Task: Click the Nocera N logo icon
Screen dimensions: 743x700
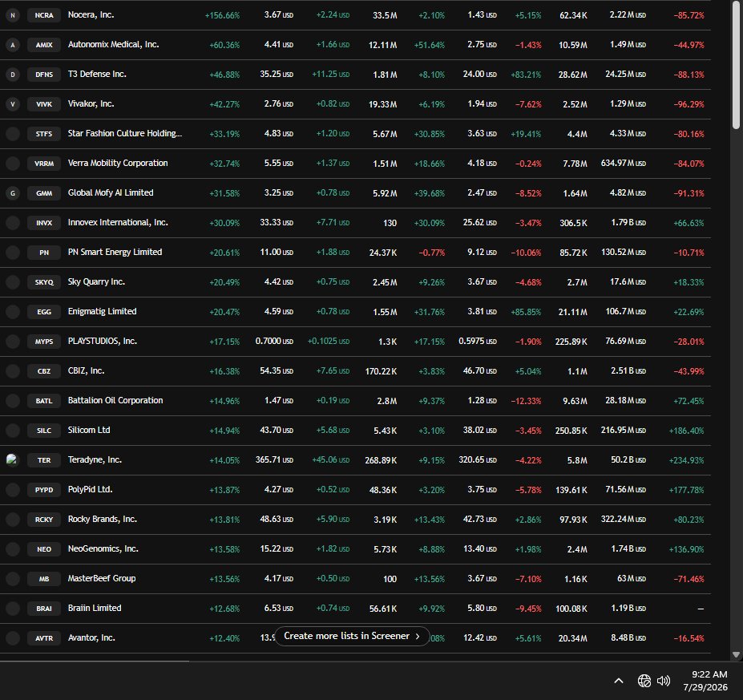Action: [13, 15]
